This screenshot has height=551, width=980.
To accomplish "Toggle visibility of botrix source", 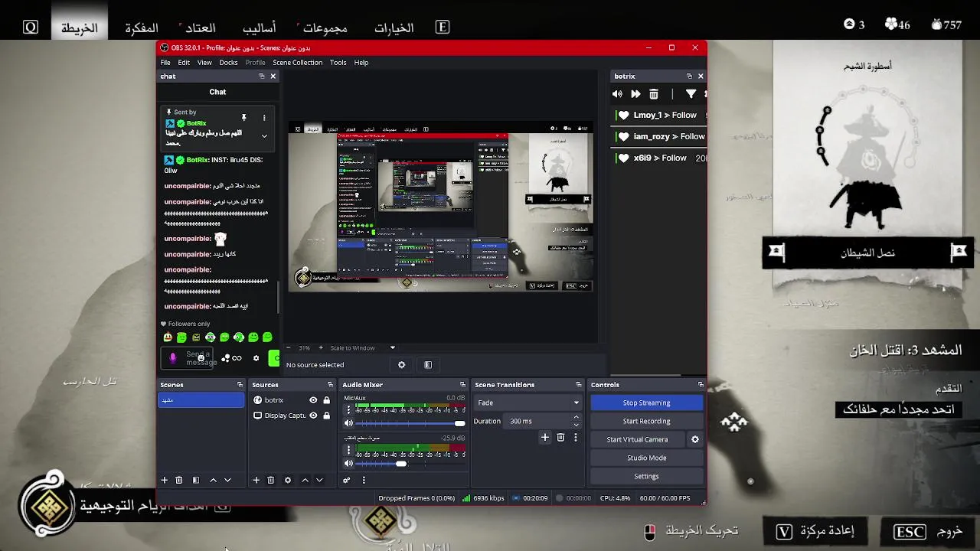I will [x=313, y=400].
